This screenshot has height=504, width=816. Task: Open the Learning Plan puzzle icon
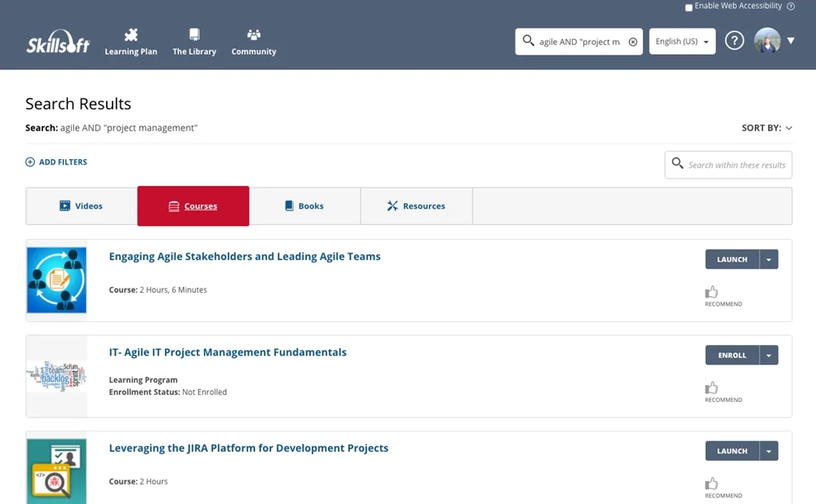131,35
